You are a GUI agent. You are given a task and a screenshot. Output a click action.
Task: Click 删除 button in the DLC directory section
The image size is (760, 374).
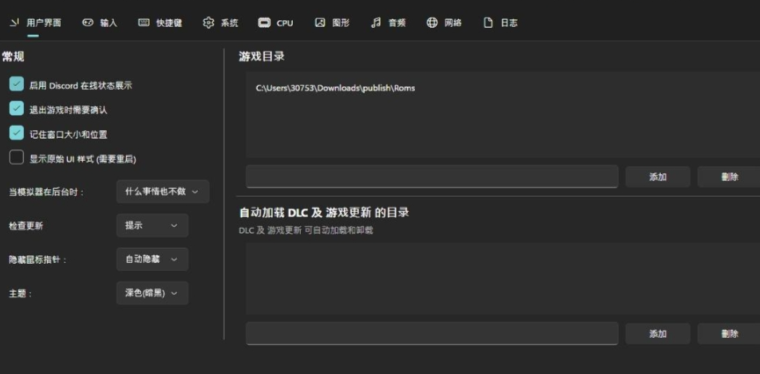click(x=729, y=333)
